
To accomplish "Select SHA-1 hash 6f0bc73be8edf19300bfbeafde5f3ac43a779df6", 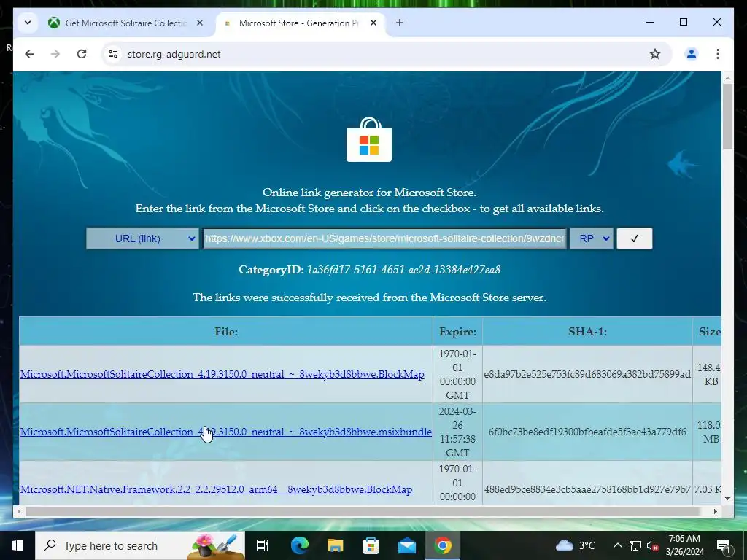I will [x=587, y=432].
